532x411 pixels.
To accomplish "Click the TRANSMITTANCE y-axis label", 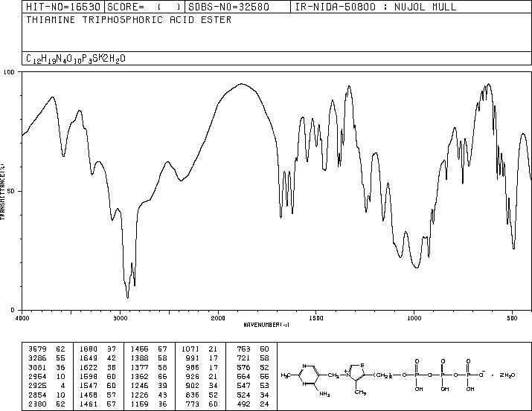I will click(x=2, y=192).
